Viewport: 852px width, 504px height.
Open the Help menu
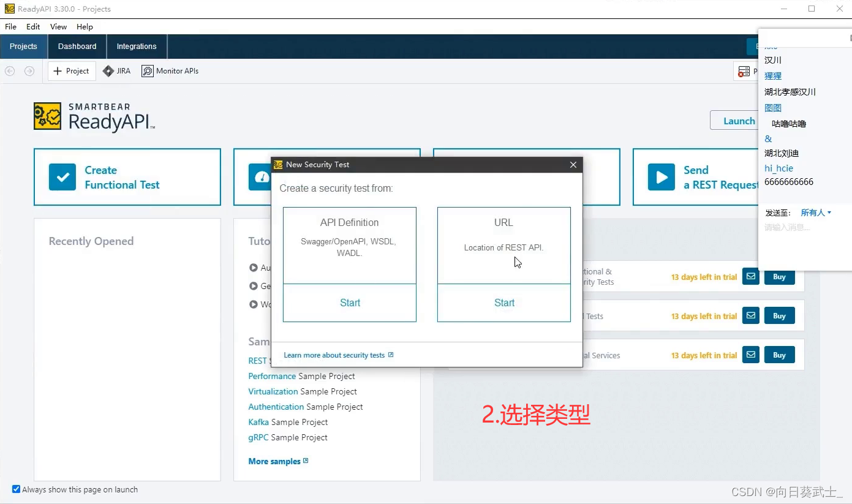pos(85,26)
